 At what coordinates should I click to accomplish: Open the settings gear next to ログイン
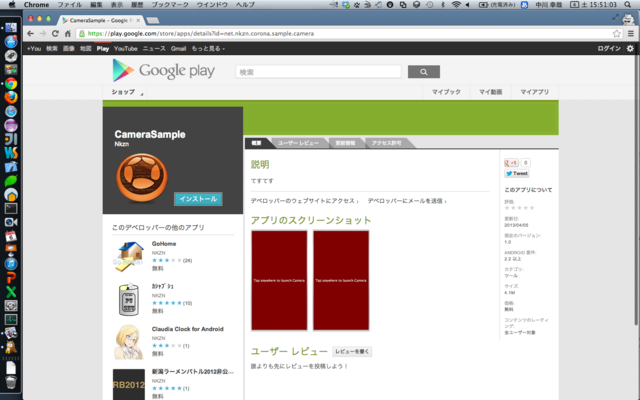(x=630, y=48)
